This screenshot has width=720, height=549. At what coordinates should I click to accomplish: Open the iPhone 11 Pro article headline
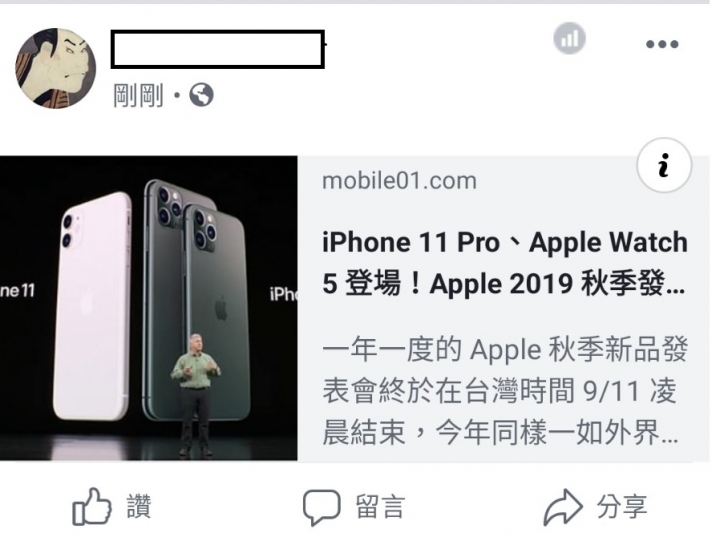(x=504, y=263)
